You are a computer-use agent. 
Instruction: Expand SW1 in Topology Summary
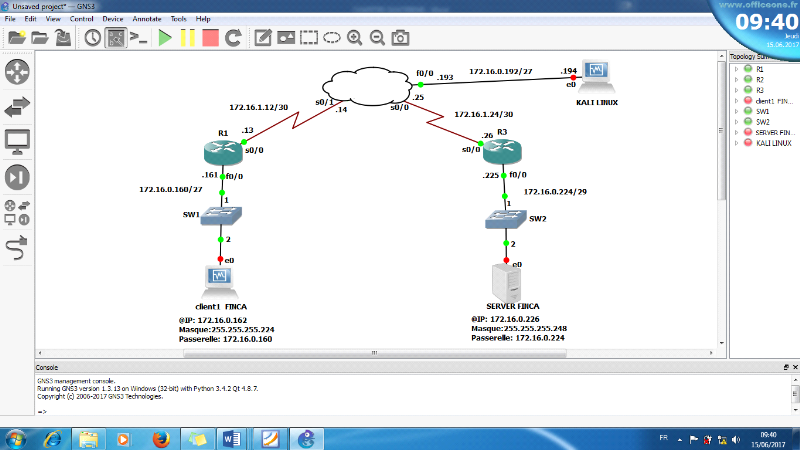point(736,111)
